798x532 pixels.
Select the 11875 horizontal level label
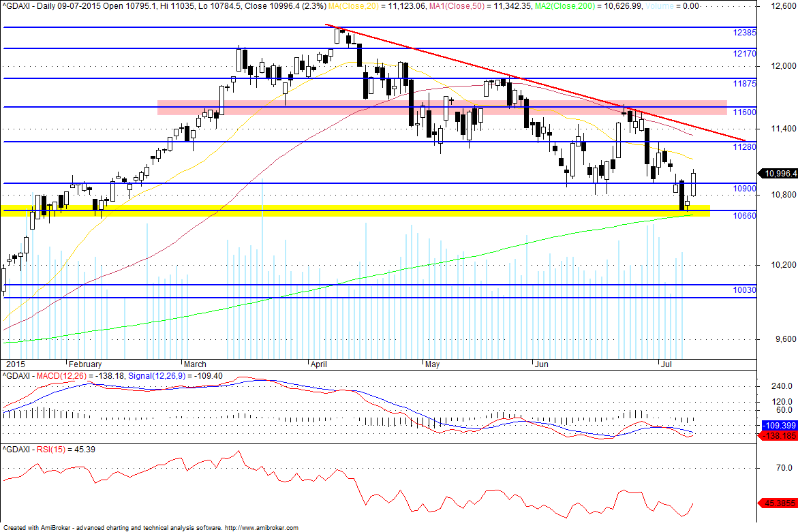744,83
